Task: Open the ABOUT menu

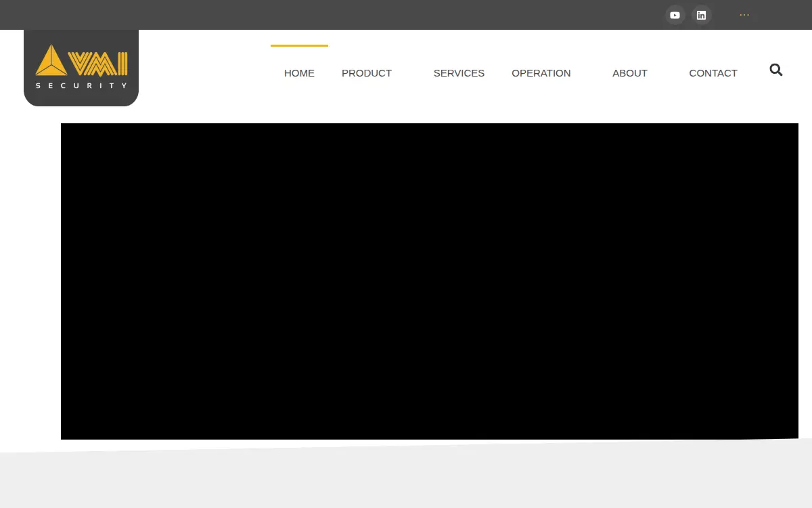Action: (630, 73)
